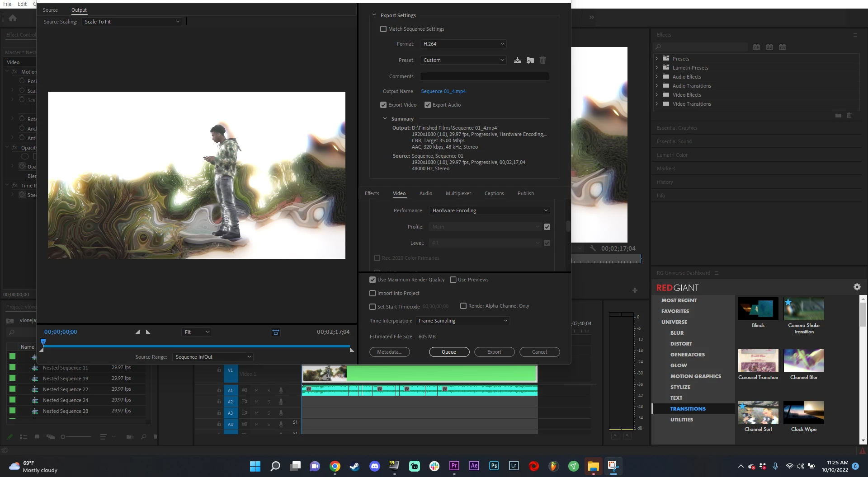This screenshot has width=868, height=477.
Task: Click the Program Monitor plus button editor
Action: tap(635, 290)
